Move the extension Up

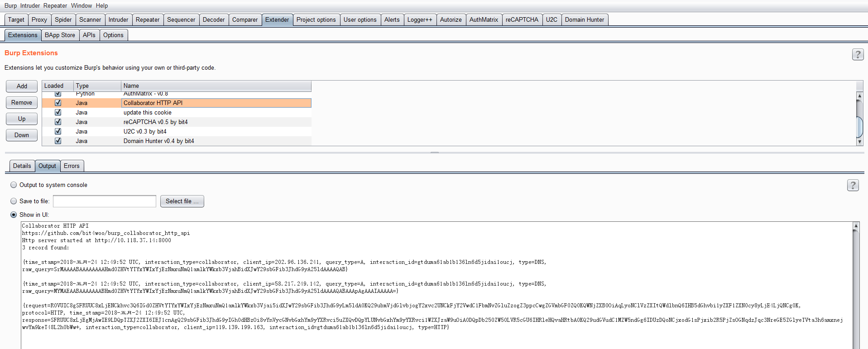22,119
